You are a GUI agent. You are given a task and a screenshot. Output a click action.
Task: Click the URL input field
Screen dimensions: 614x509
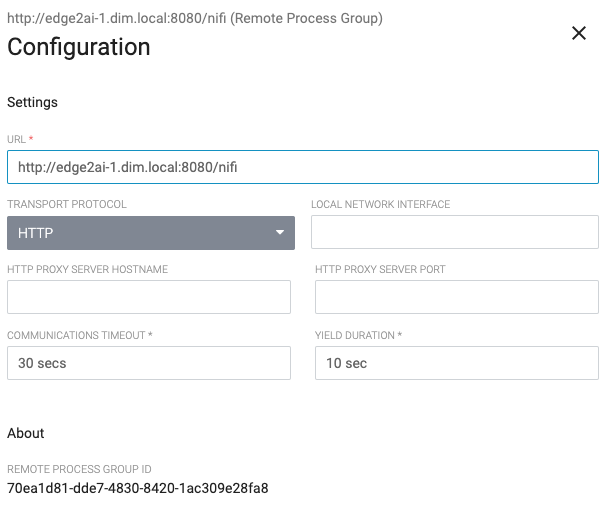click(x=302, y=167)
